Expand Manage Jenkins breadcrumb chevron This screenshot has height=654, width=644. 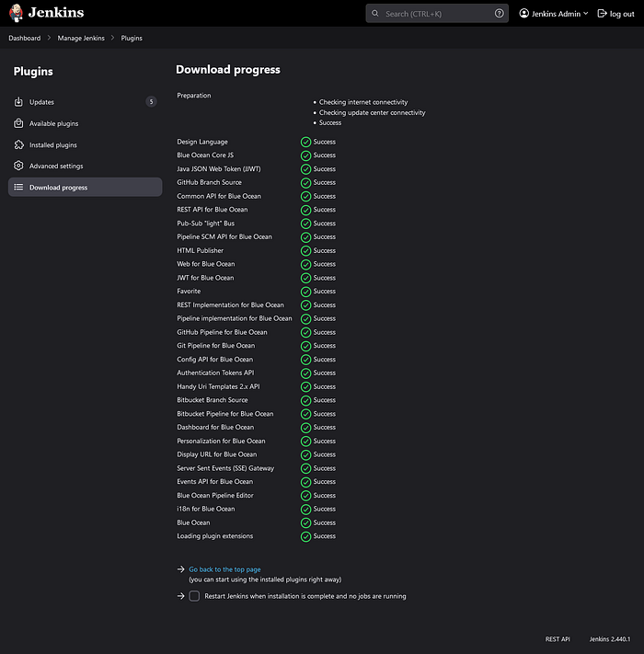[x=112, y=38]
